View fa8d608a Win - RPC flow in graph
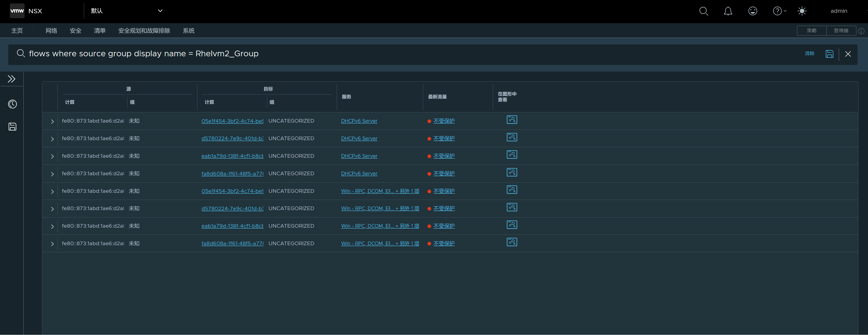 point(511,242)
